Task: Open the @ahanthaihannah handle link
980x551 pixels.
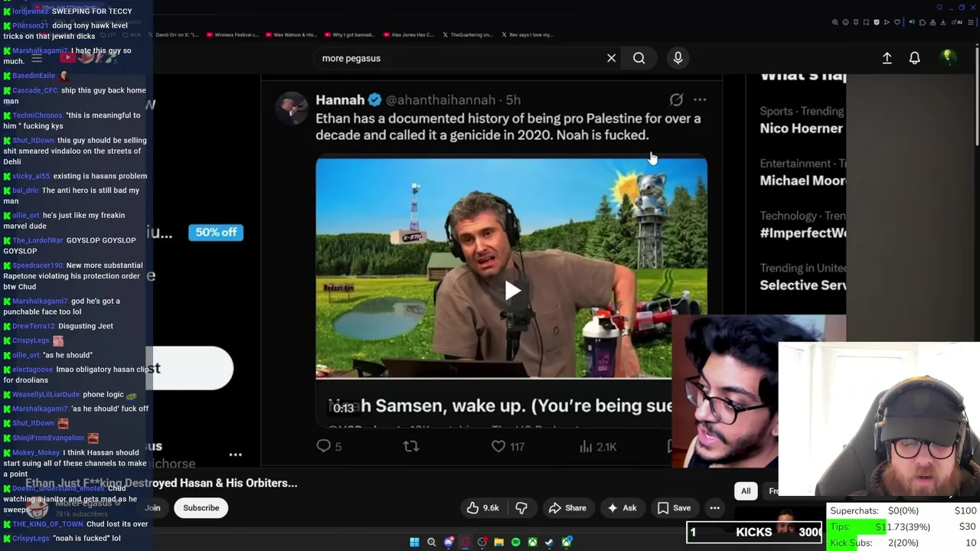Action: [440, 100]
